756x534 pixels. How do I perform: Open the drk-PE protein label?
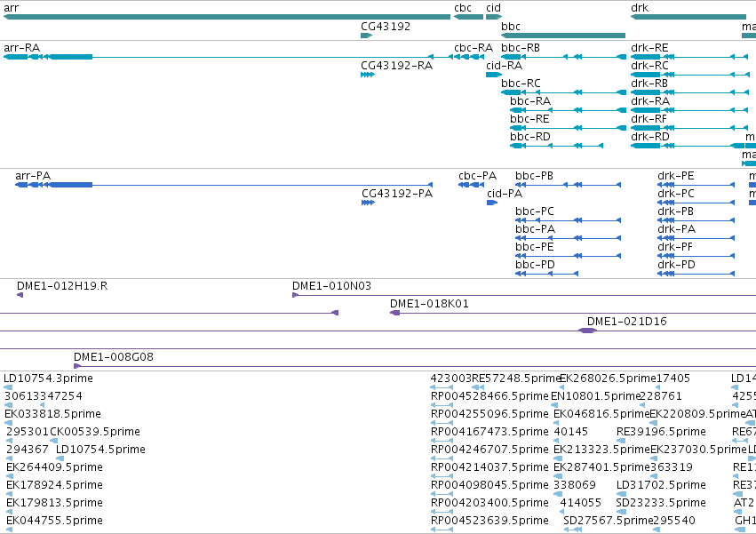676,176
